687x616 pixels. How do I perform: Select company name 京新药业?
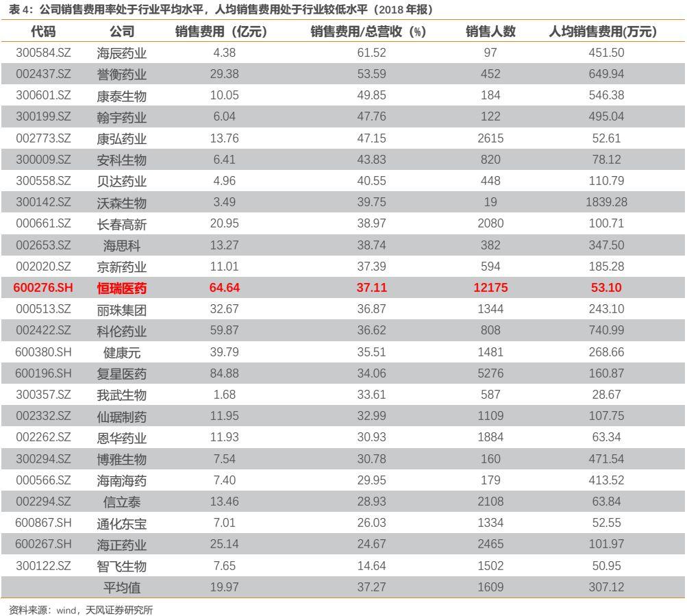(x=122, y=267)
